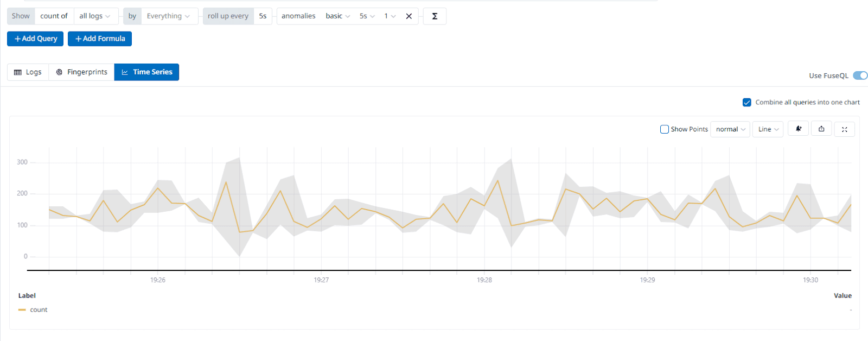Open the basic anomalies algorithm dropdown
The width and height of the screenshot is (868, 341).
338,16
